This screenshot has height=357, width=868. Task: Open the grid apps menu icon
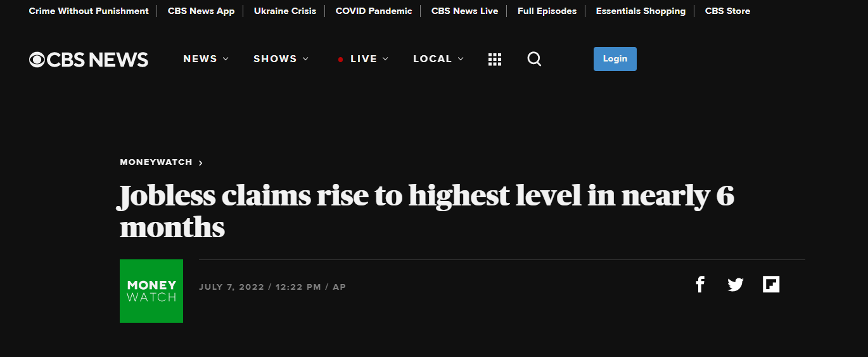tap(495, 60)
